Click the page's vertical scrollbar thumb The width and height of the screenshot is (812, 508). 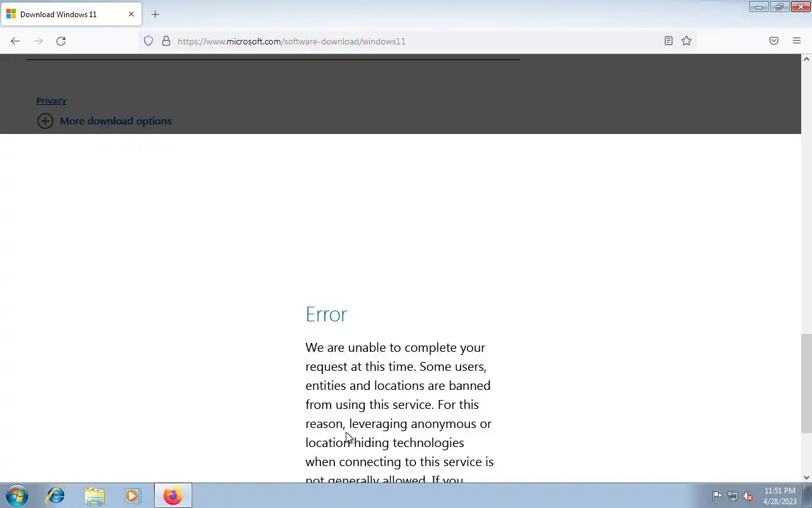click(x=806, y=384)
